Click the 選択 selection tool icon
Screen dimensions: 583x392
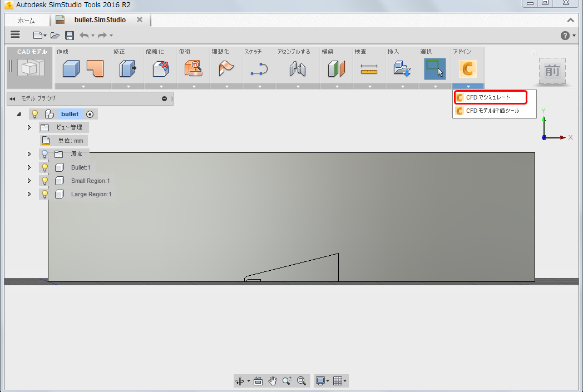click(x=434, y=69)
